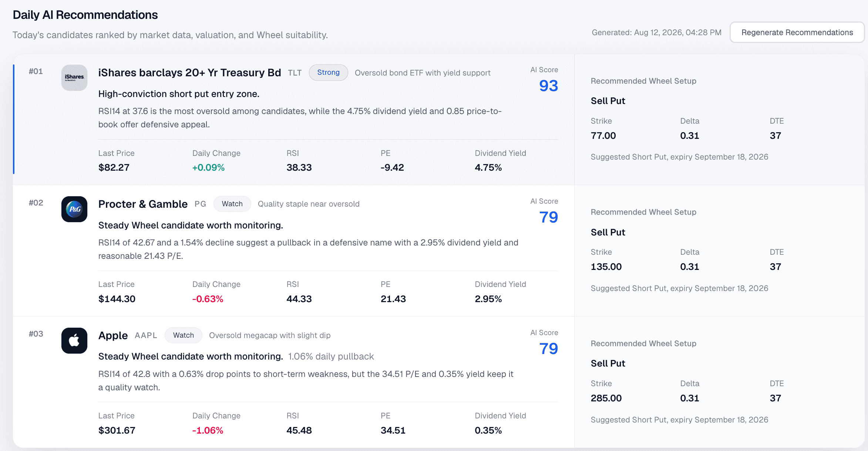Click the '1.06% daily pullback' note
The image size is (868, 451).
pos(331,357)
